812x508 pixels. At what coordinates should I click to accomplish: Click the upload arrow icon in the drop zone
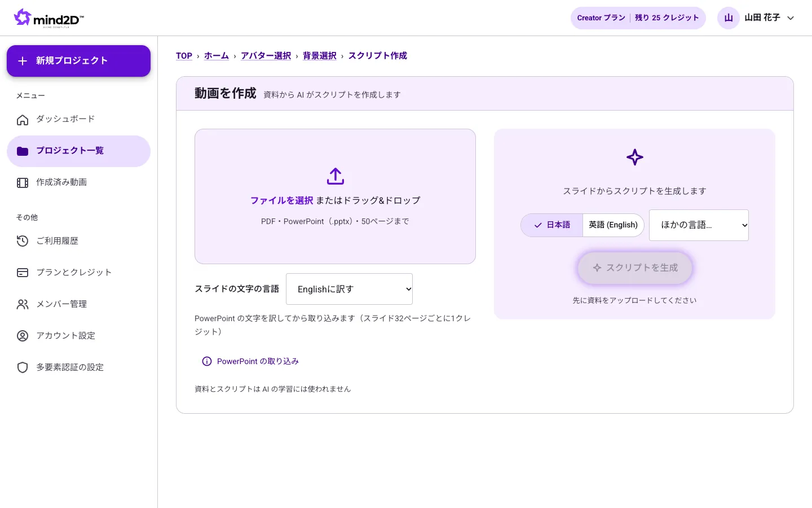point(336,176)
